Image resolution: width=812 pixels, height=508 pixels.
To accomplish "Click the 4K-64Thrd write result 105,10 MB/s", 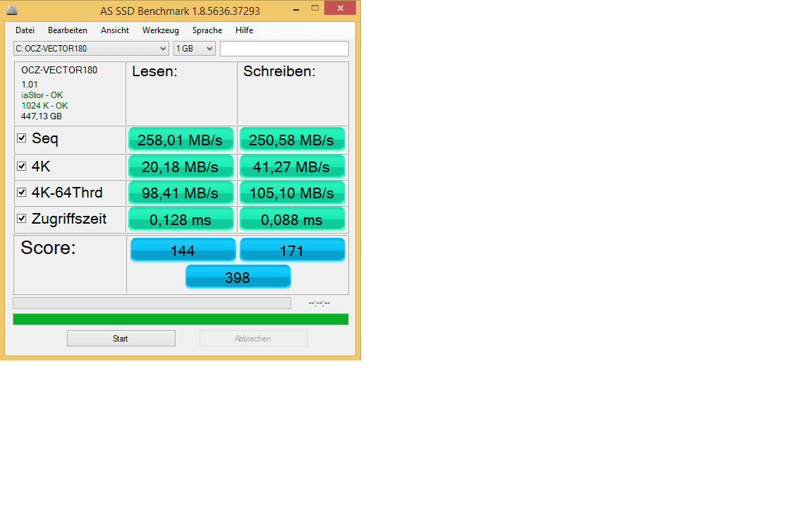I will coord(292,193).
